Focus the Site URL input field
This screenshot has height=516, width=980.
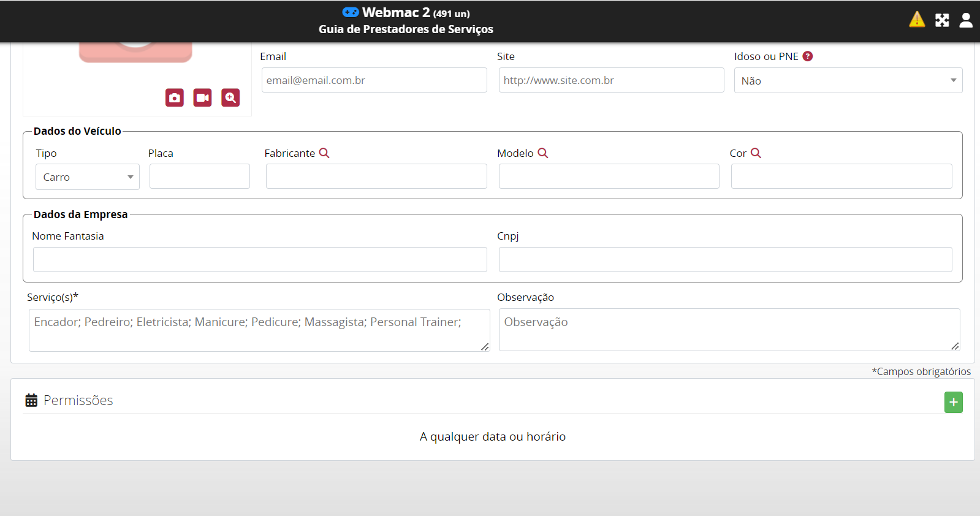point(611,80)
